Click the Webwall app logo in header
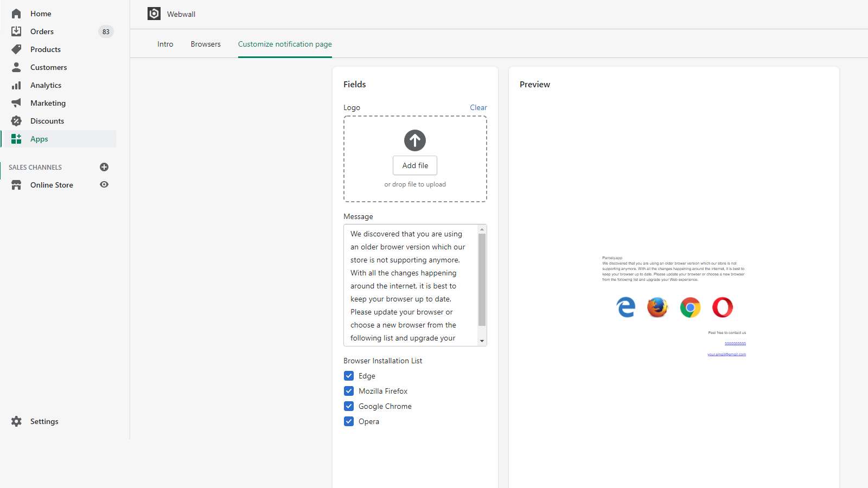The image size is (868, 488). (x=154, y=14)
